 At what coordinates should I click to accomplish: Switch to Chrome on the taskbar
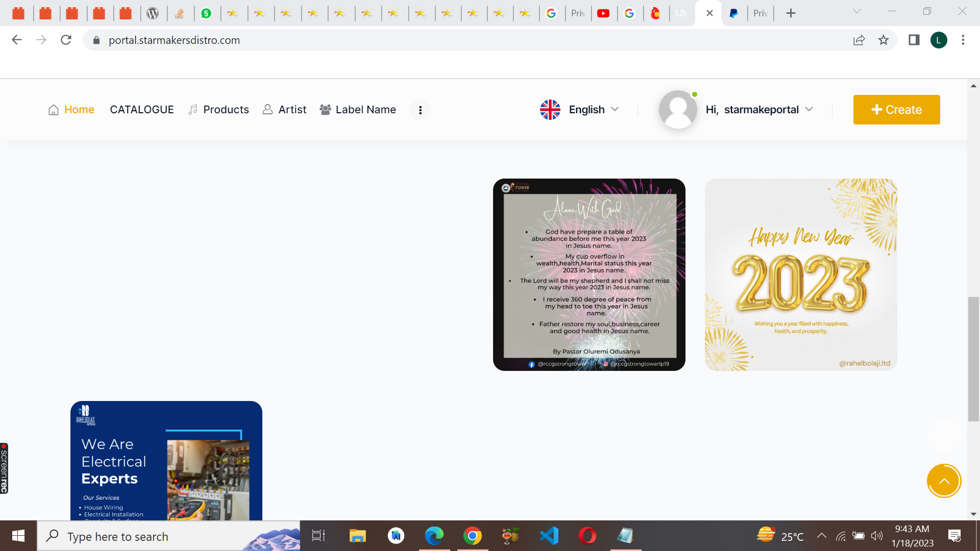click(x=473, y=536)
